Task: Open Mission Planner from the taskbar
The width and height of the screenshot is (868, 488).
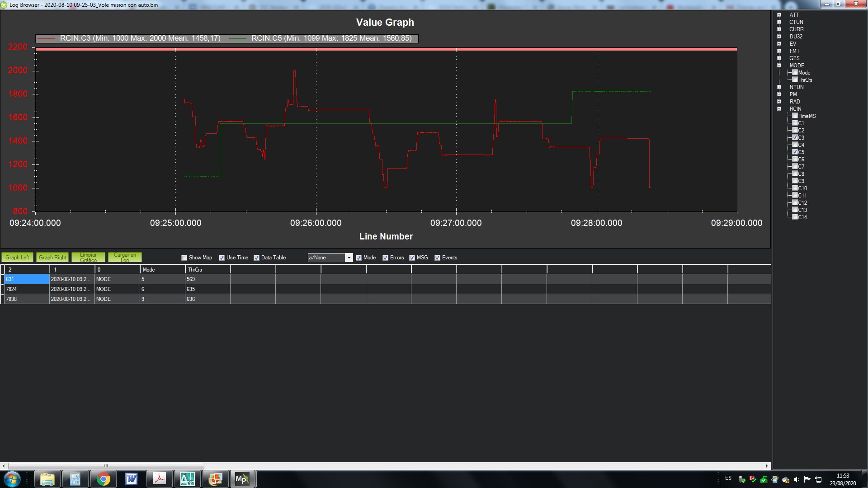Action: 242,479
